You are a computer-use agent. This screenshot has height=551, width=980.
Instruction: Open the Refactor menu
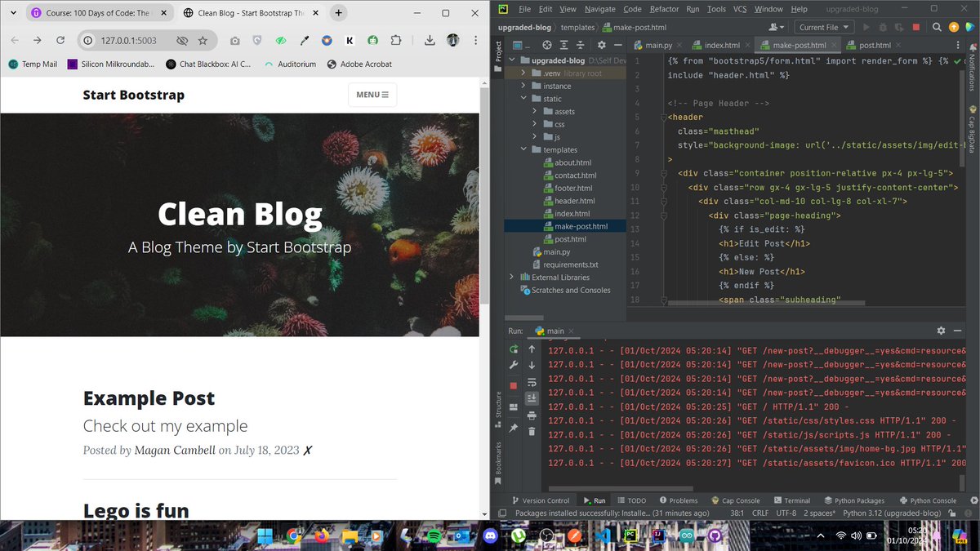point(664,9)
